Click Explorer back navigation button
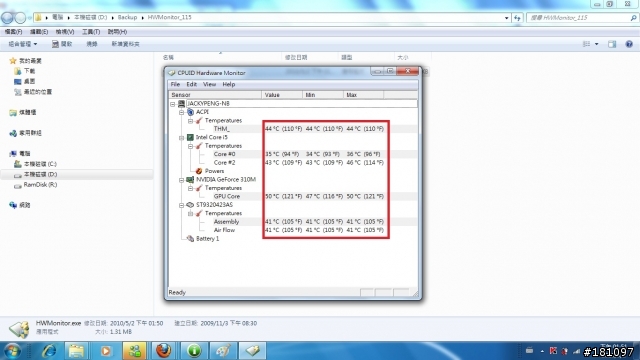Screen dimensions: 640x360 [7, 18]
